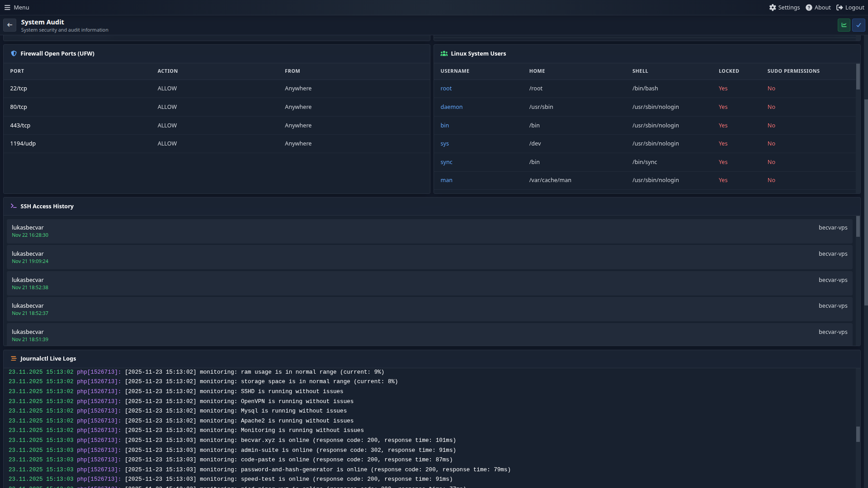Screen dimensions: 868x488
Task: Click the list icon next to Journalctl Live Logs
Action: coord(13,358)
